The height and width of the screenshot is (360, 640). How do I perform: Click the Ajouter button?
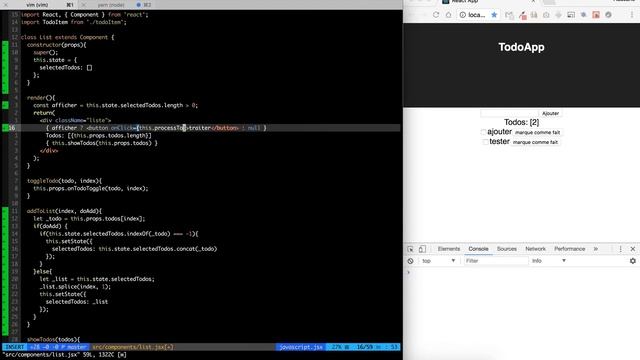[550, 113]
